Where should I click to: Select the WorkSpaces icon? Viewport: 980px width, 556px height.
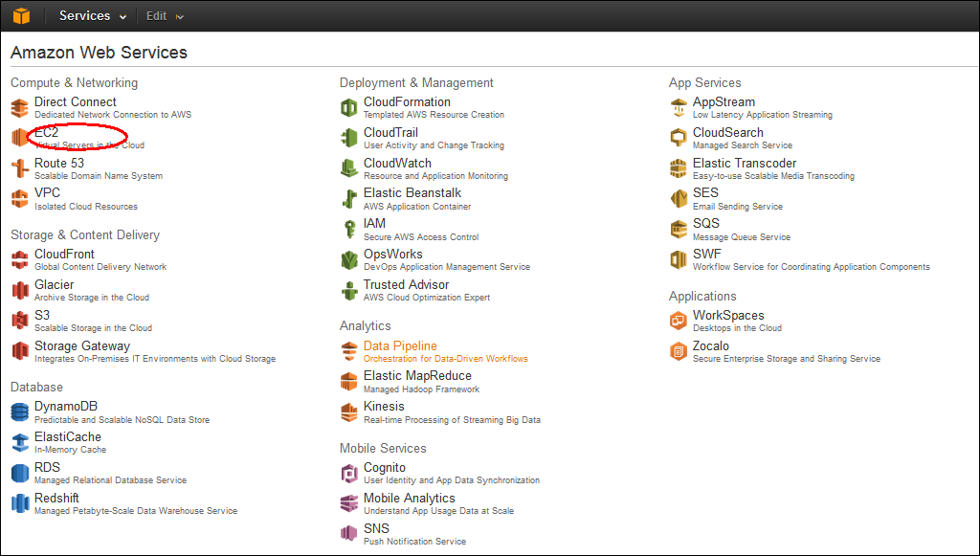679,321
